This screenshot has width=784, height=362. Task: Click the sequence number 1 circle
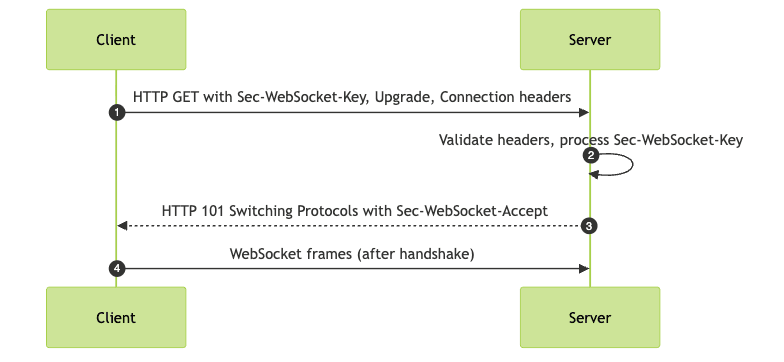116,112
